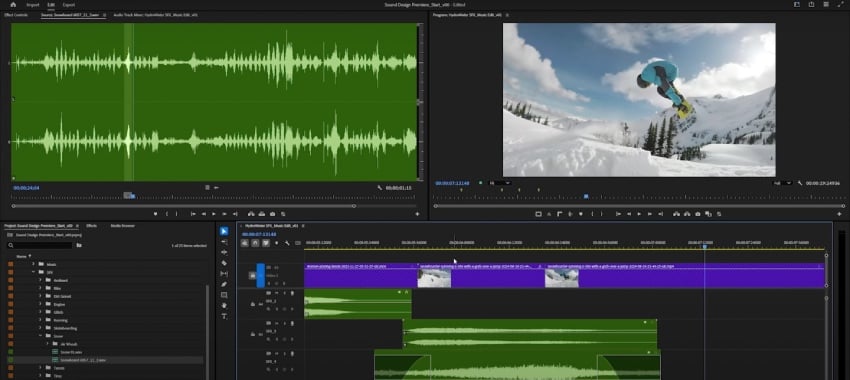Select the Rectangle shape tool

224,295
